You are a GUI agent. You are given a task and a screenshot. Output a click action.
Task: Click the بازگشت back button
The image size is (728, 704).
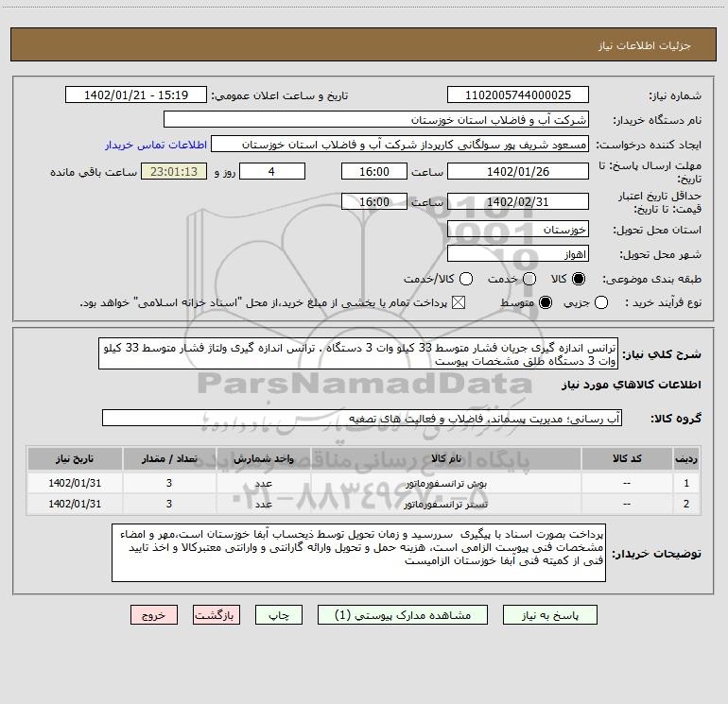[217, 615]
